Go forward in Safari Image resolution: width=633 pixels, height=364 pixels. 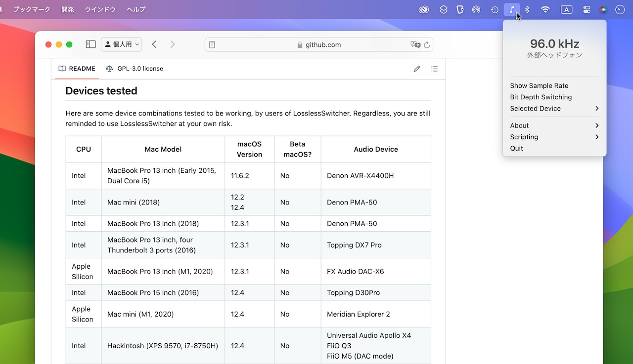(173, 44)
